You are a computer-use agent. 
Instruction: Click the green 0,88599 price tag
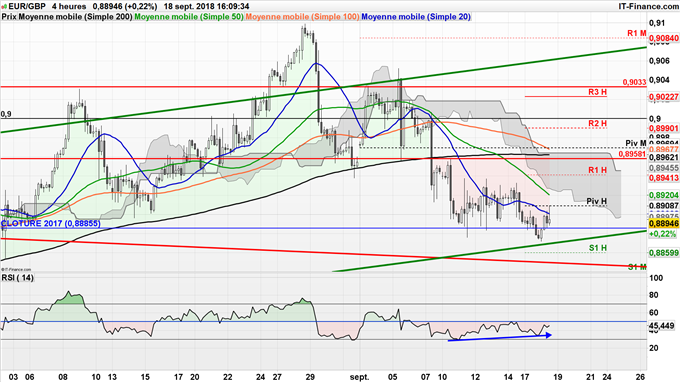pos(664,253)
